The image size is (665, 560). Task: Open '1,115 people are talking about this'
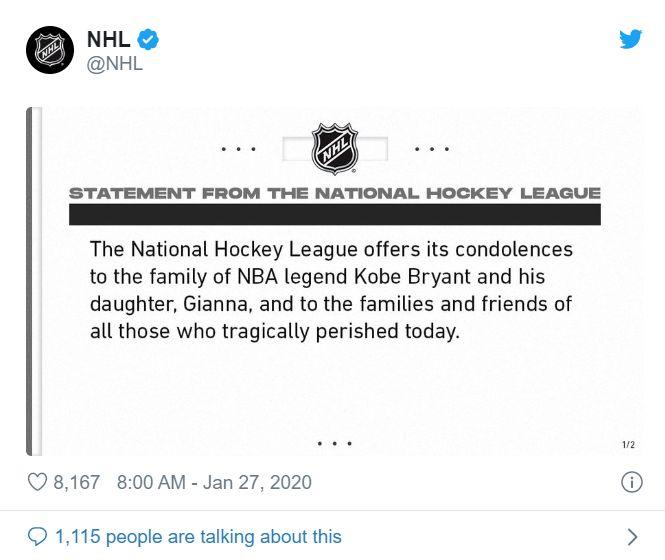click(198, 537)
